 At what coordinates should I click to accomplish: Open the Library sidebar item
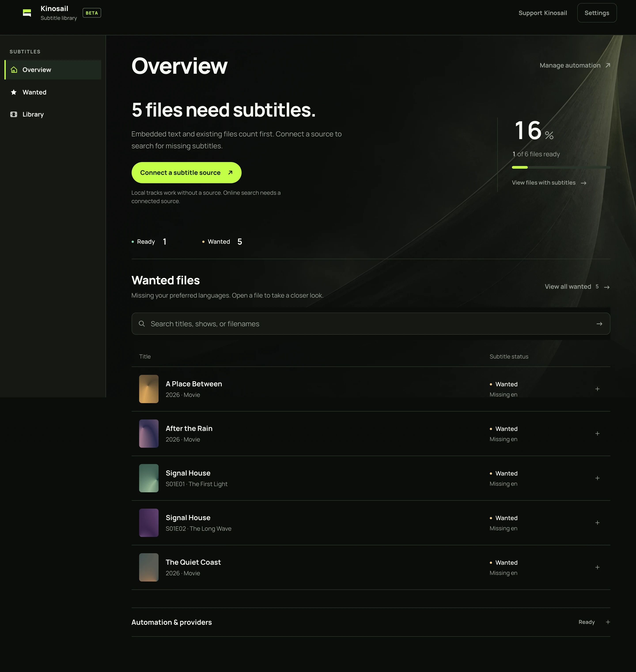[x=53, y=115]
